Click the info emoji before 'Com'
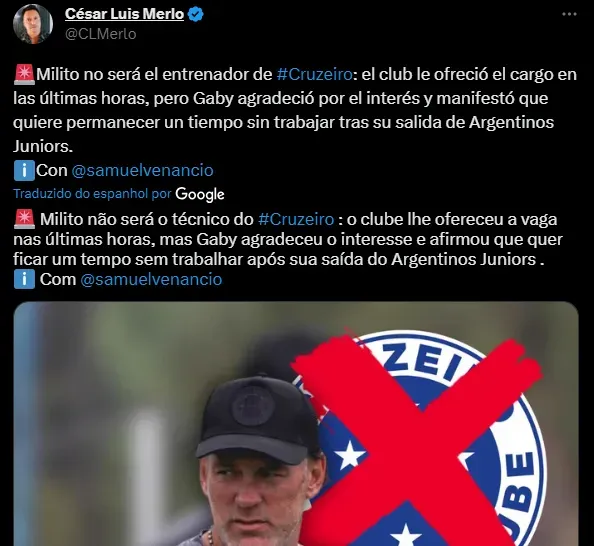 tap(24, 279)
